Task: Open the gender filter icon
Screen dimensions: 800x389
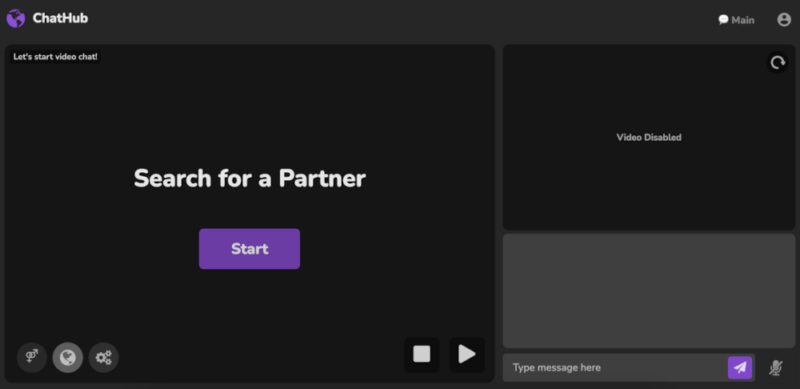Action: (32, 357)
